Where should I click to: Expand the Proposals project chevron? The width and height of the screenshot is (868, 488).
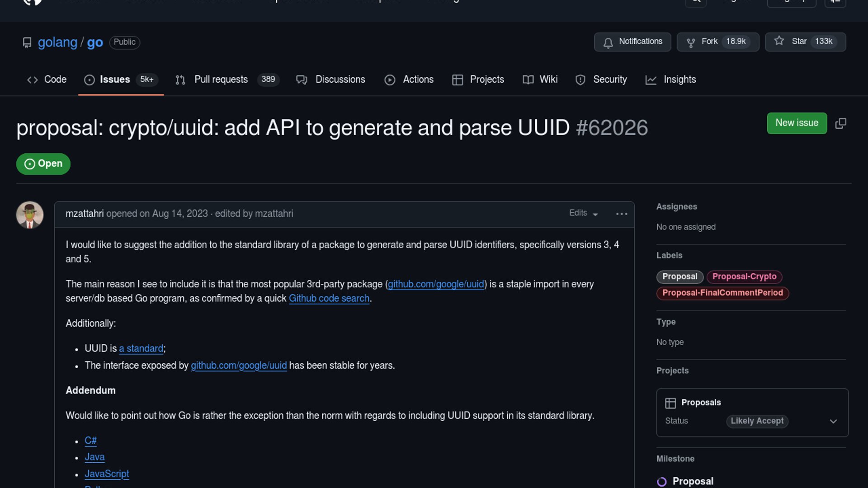(x=833, y=421)
